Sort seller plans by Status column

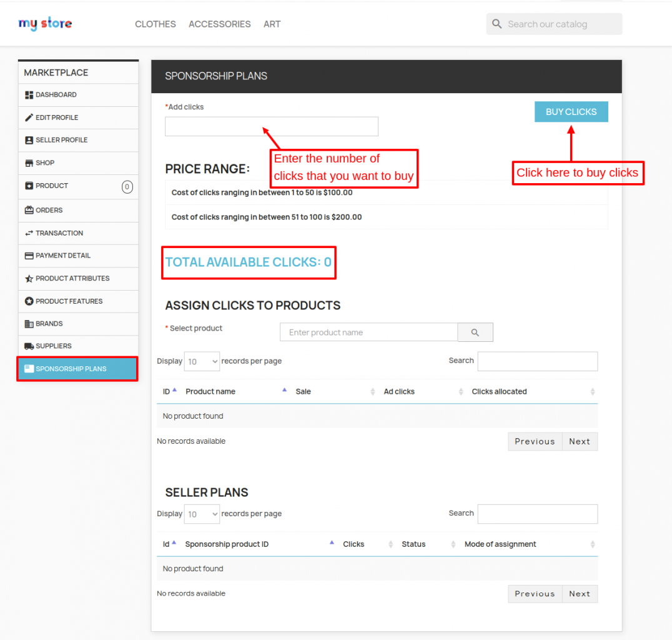tap(453, 544)
